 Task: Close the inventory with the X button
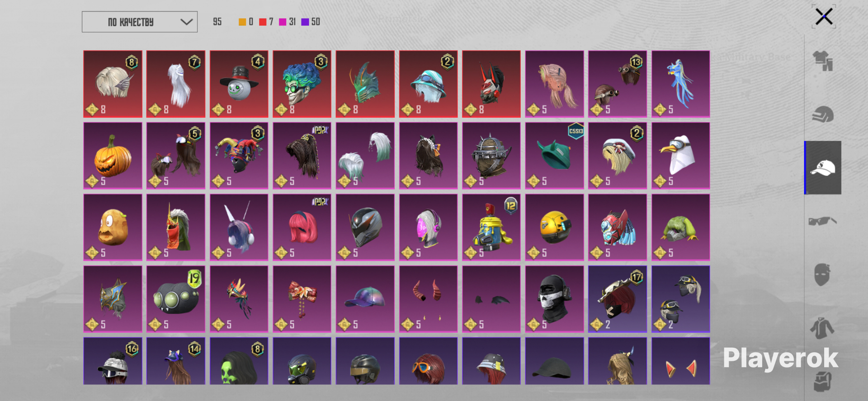[x=824, y=17]
